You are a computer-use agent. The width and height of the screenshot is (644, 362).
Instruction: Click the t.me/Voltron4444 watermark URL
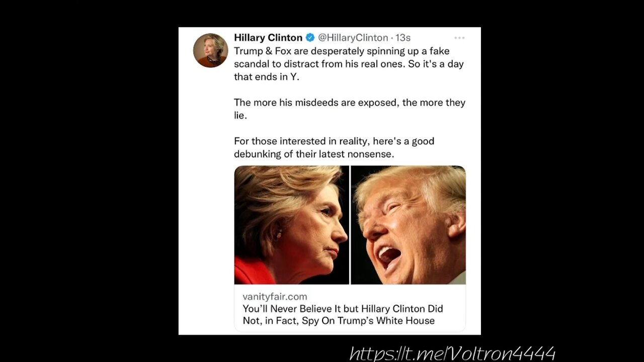452,353
